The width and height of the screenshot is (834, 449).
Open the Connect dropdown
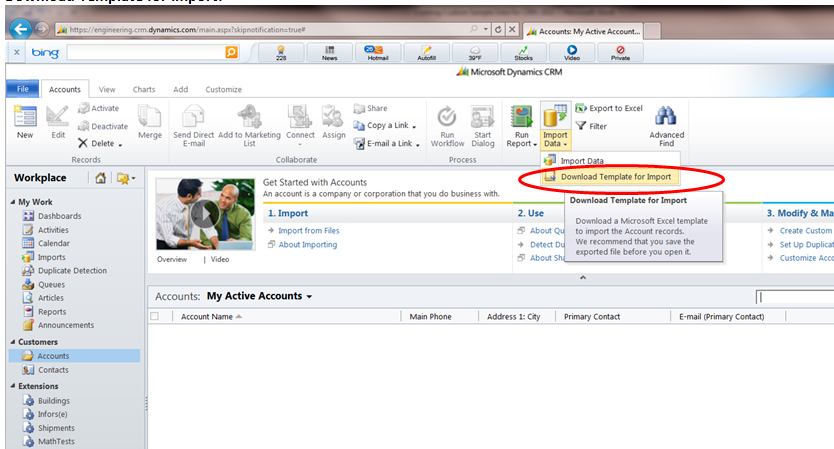tap(300, 144)
